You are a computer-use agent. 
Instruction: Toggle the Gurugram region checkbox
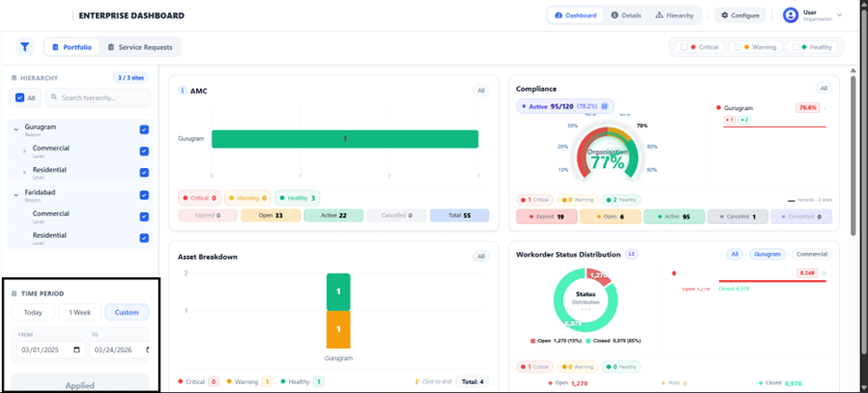pyautogui.click(x=144, y=129)
